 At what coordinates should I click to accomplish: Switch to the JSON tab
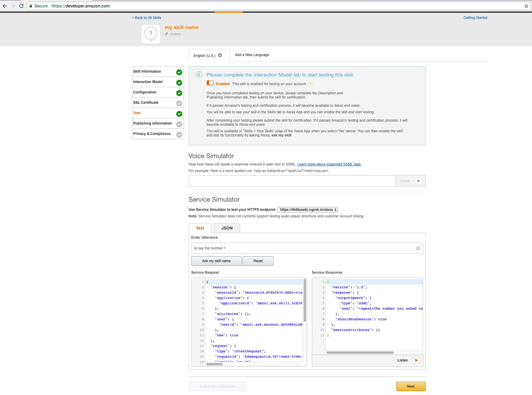[227, 228]
